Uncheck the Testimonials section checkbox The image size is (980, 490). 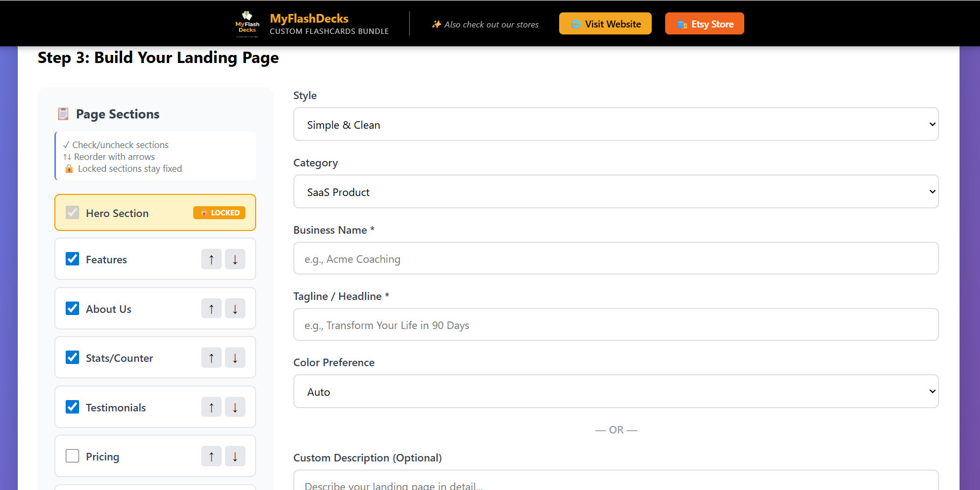[72, 407]
